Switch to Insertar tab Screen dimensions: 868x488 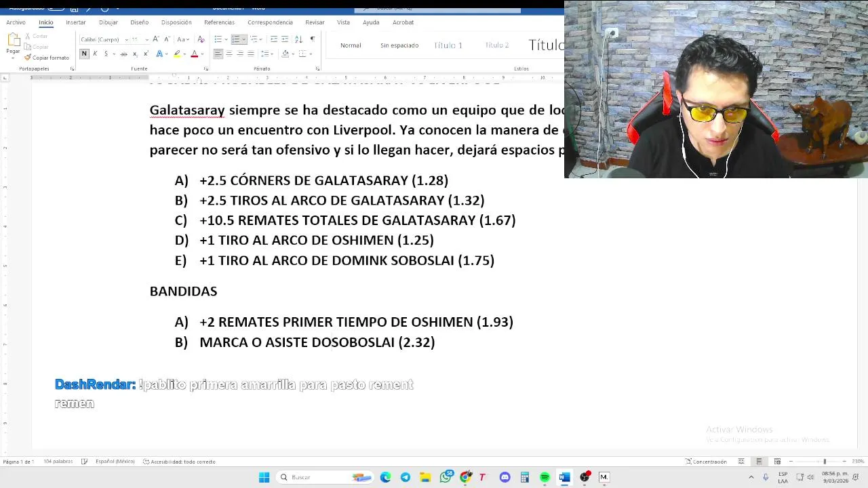[76, 22]
